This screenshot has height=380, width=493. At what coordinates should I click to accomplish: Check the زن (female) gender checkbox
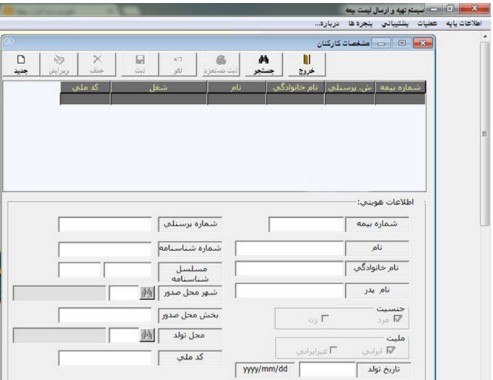click(325, 319)
